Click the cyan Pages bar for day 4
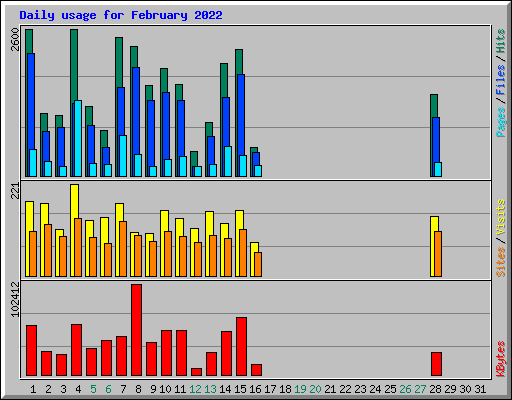The height and width of the screenshot is (400, 512). click(78, 138)
